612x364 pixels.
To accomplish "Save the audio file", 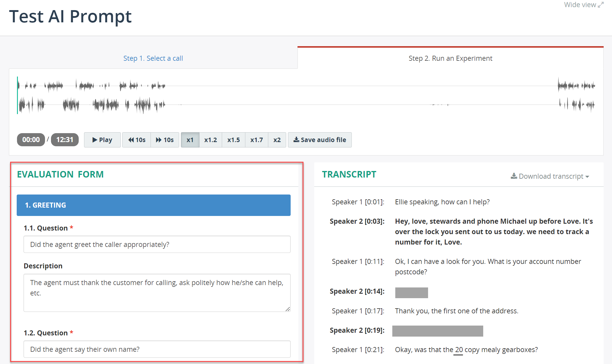I will pyautogui.click(x=320, y=140).
